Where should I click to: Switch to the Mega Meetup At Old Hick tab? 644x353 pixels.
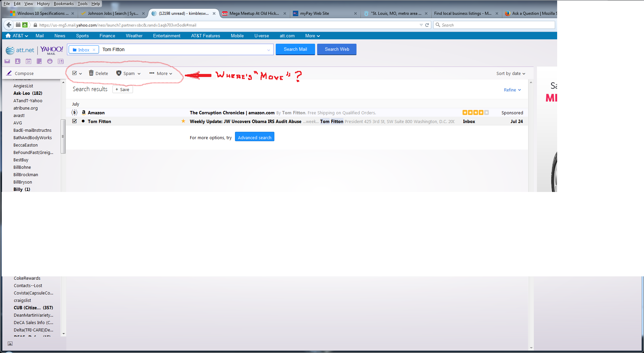[254, 13]
